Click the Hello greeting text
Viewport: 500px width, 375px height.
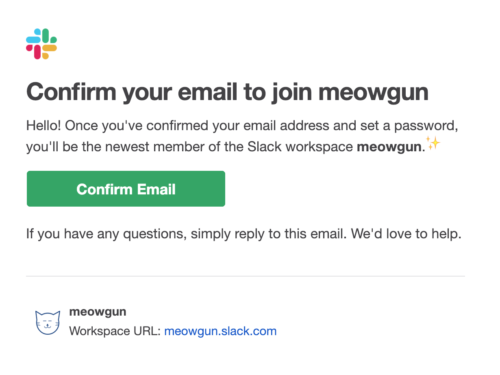tap(44, 126)
